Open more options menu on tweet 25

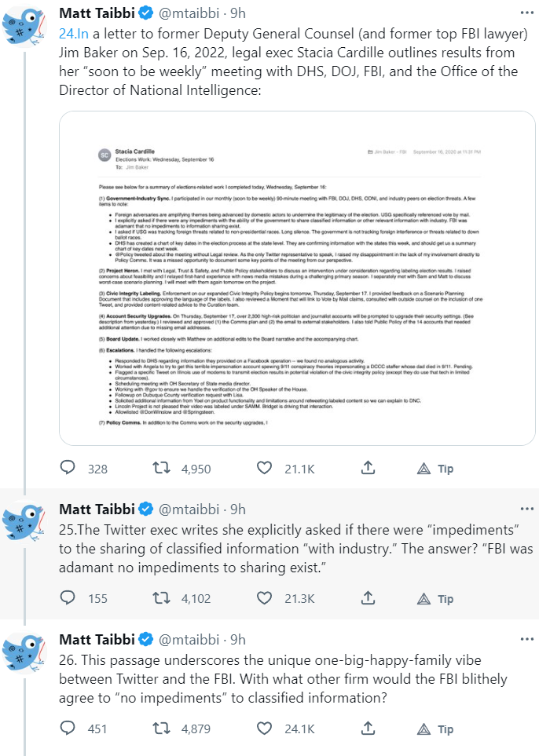[525, 509]
